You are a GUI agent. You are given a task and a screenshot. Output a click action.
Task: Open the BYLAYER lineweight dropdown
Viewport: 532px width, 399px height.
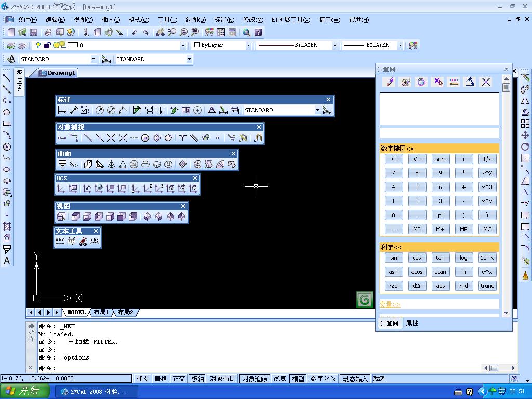[400, 45]
